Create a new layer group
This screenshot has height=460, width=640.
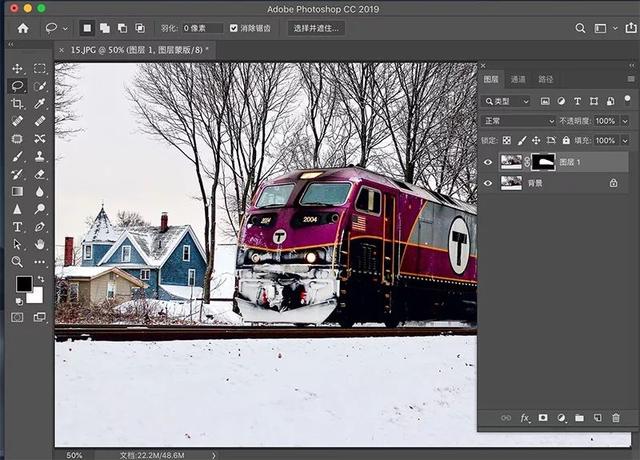pos(579,418)
